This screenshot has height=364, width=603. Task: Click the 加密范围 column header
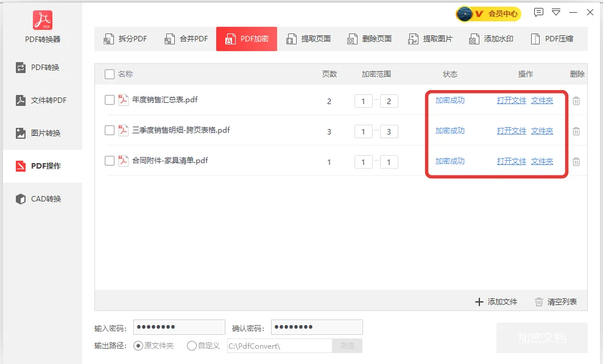point(376,74)
